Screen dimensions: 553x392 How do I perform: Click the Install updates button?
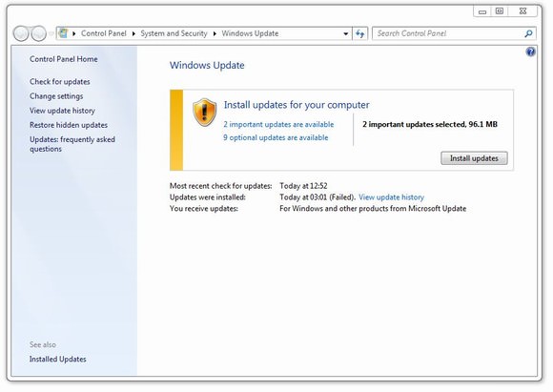click(x=474, y=158)
